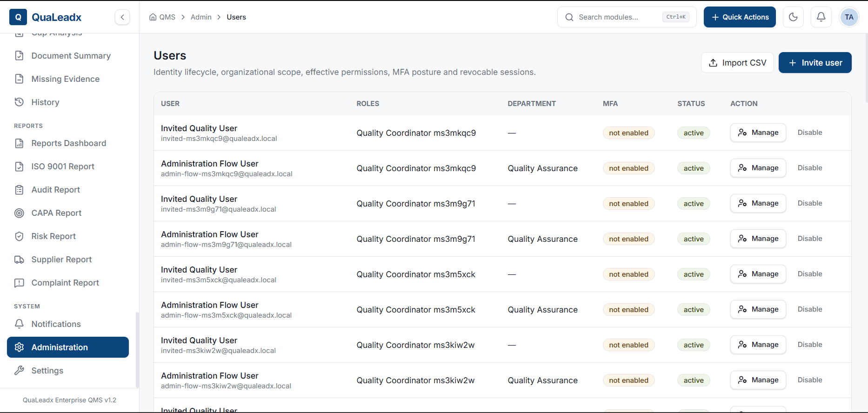Select email admin-flow-ms3kiw2w@qualeadx.local

click(226, 386)
